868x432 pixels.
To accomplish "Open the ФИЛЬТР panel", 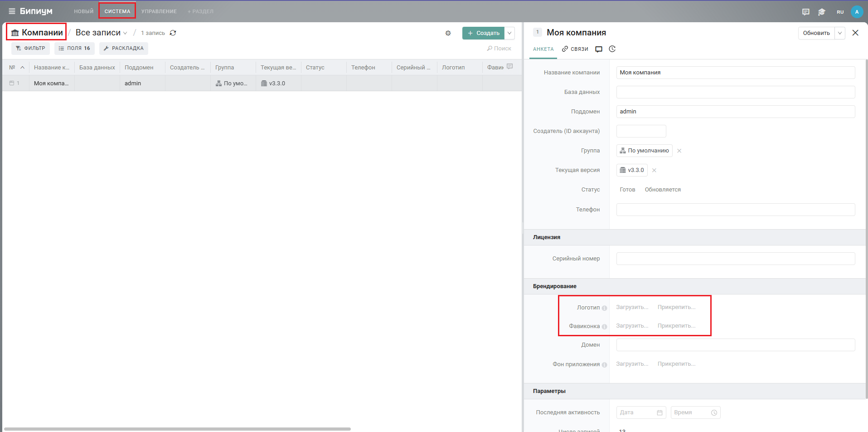I will click(30, 48).
